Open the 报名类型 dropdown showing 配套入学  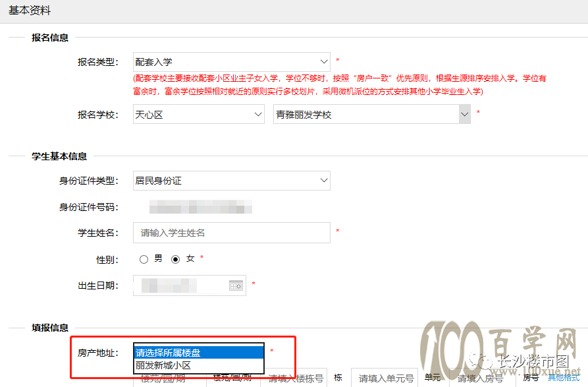[231, 62]
